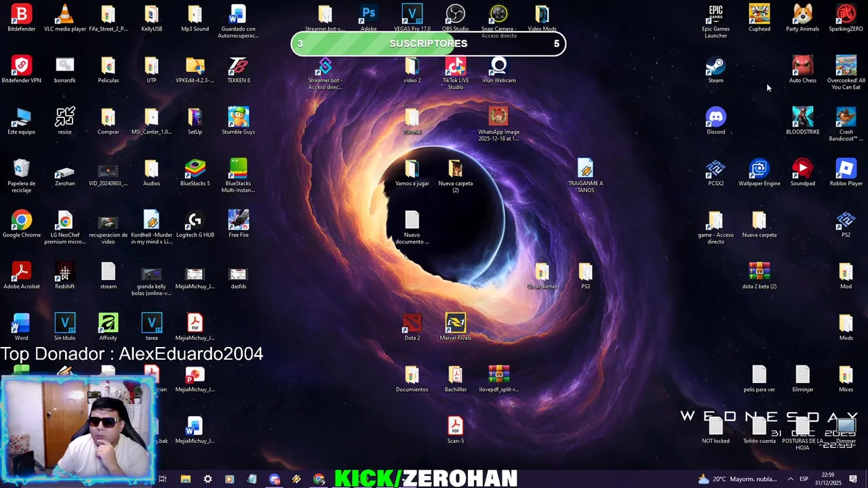The height and width of the screenshot is (488, 868).
Task: Open Discord desktop shortcut
Action: click(x=716, y=121)
